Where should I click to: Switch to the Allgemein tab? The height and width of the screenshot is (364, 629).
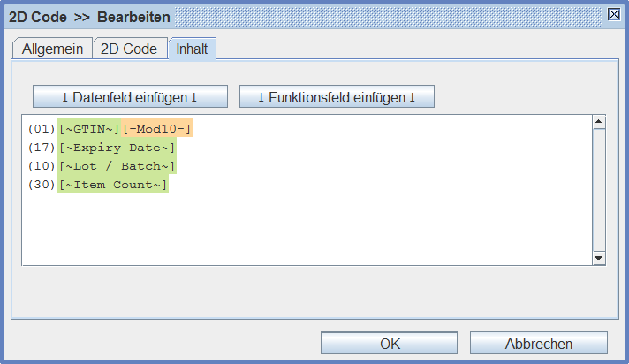tap(52, 49)
